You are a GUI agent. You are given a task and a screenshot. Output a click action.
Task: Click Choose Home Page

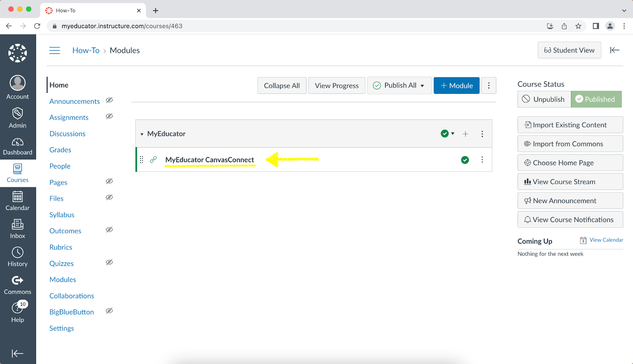pyautogui.click(x=570, y=163)
